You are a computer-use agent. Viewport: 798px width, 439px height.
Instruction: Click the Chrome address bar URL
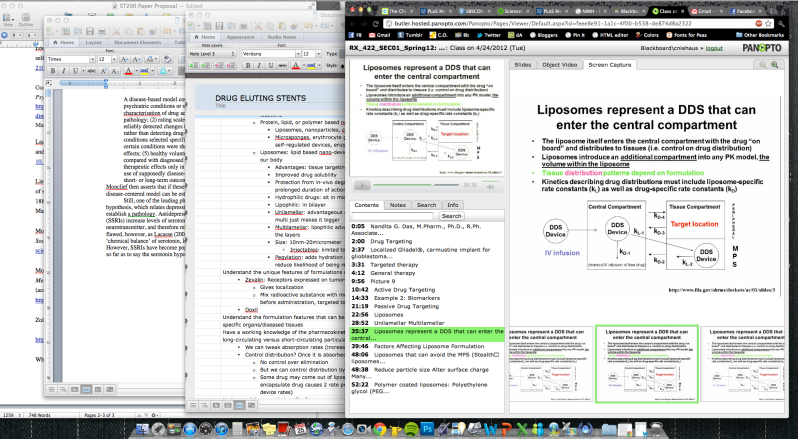pos(543,23)
